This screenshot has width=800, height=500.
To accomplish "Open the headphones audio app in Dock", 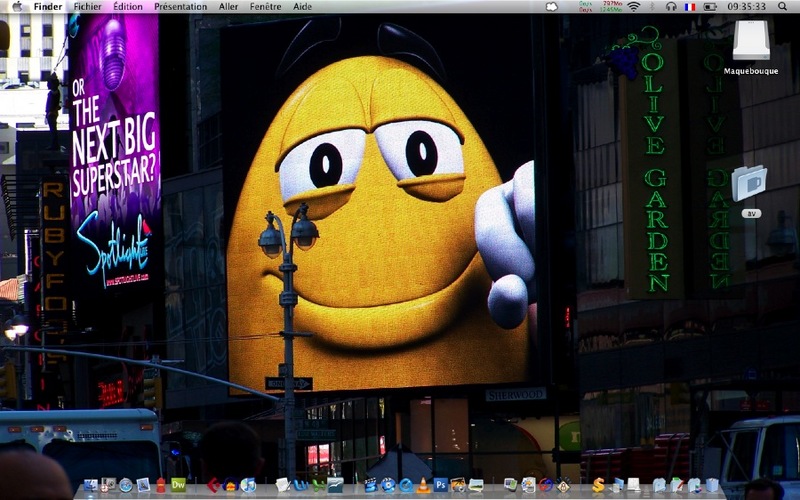I will pyautogui.click(x=231, y=485).
